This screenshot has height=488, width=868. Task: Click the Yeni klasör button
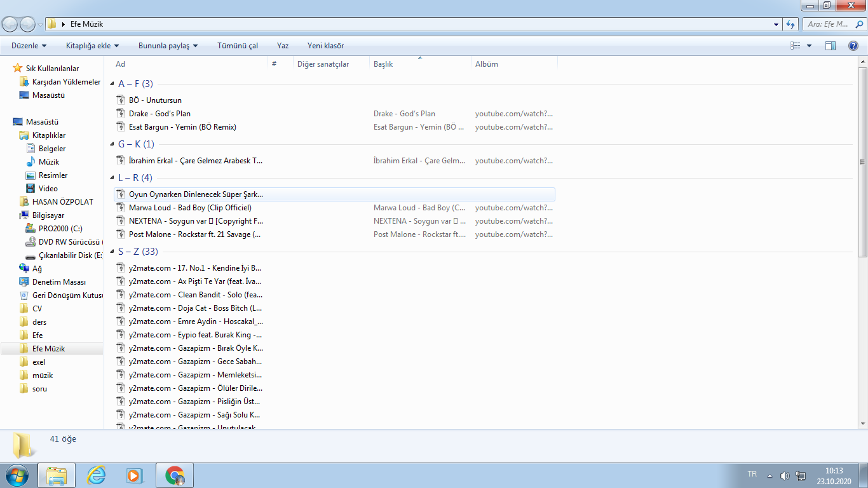coord(325,46)
